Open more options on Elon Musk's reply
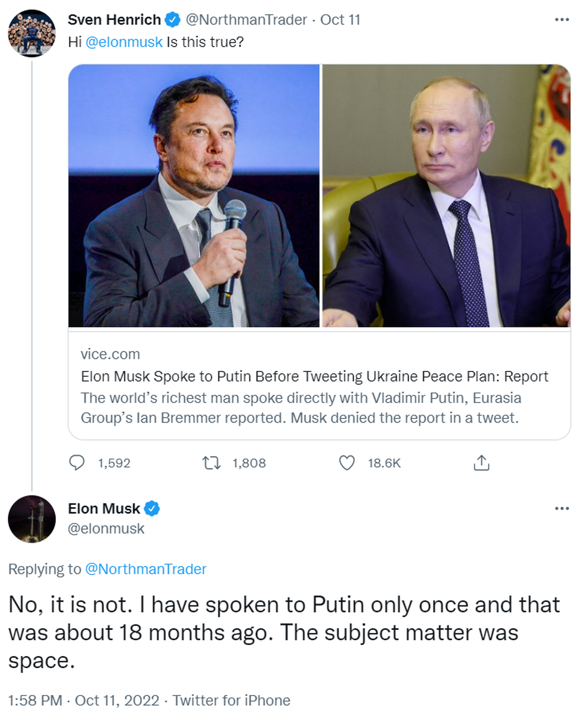 [x=562, y=508]
